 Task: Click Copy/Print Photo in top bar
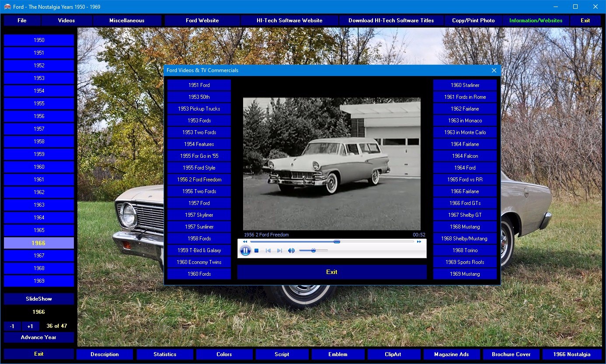point(474,21)
